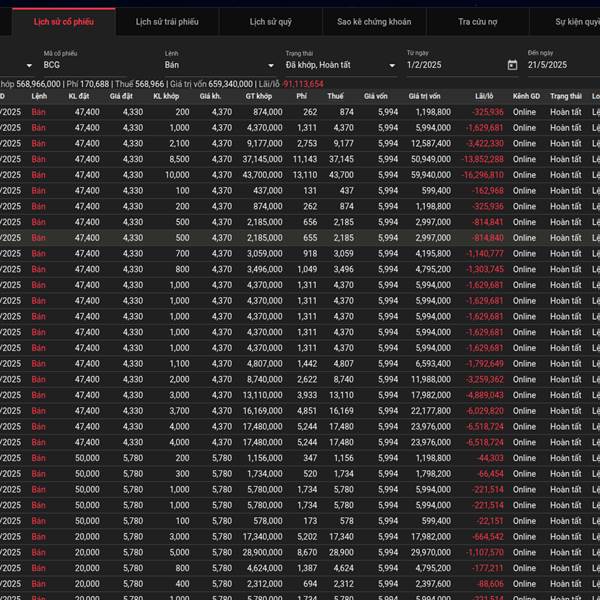Sort by the Giá đặt column header
This screenshot has width=600, height=600.
pos(121,96)
